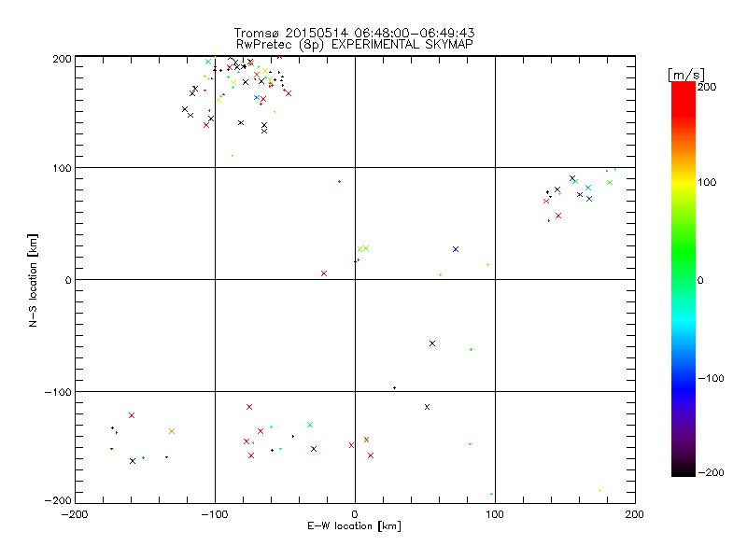The height and width of the screenshot is (560, 747).
Task: Click the yellow band of the colorbar
Action: (x=684, y=182)
